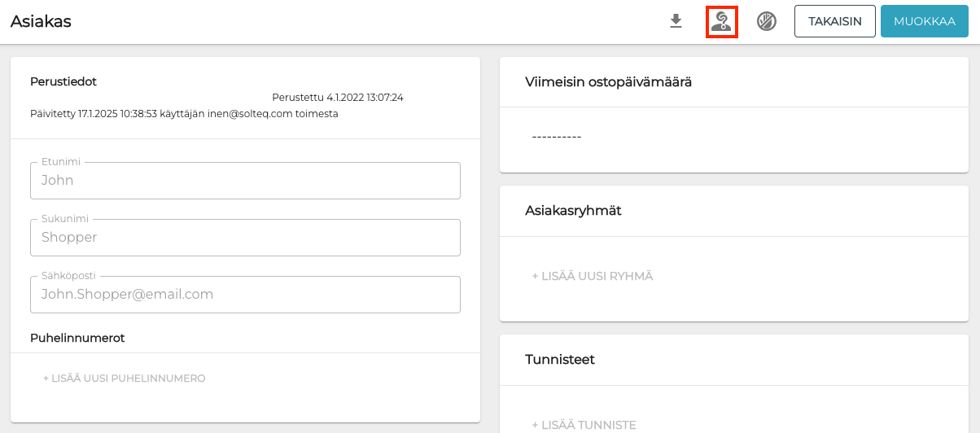This screenshot has width=980, height=433.
Task: Click the crossed-out circle icon in header
Action: pos(766,21)
